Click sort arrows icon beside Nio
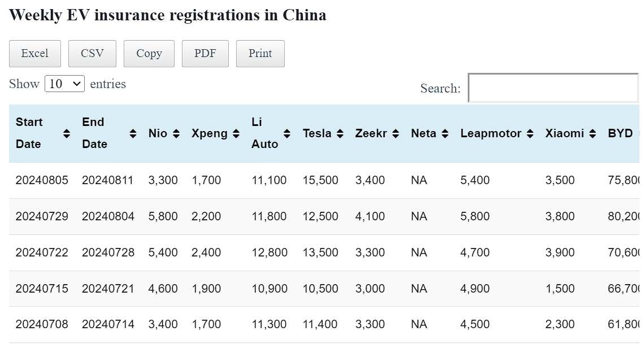 [176, 134]
